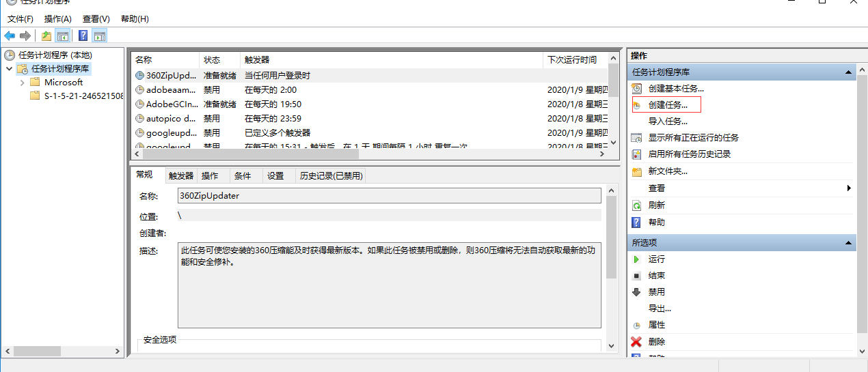Click the task list horizontal scroll right arrow
The width and height of the screenshot is (868, 372).
[x=602, y=154]
